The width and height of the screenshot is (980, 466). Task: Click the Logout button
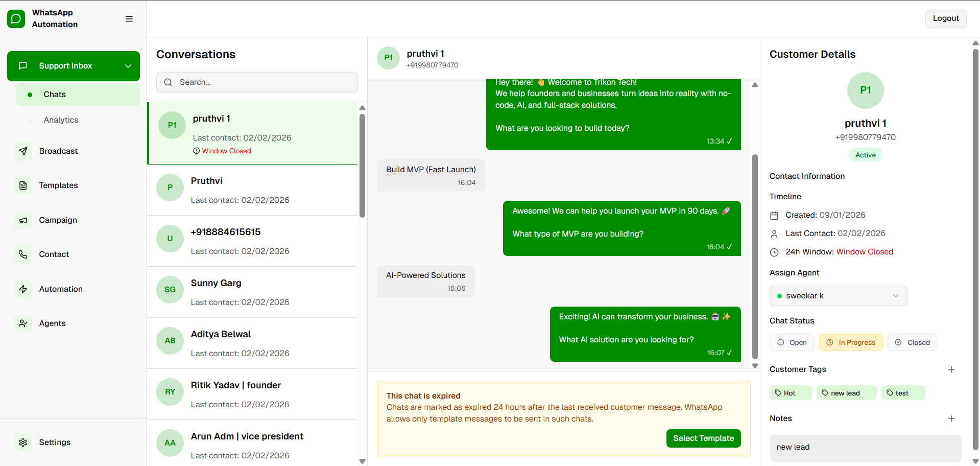click(x=945, y=19)
